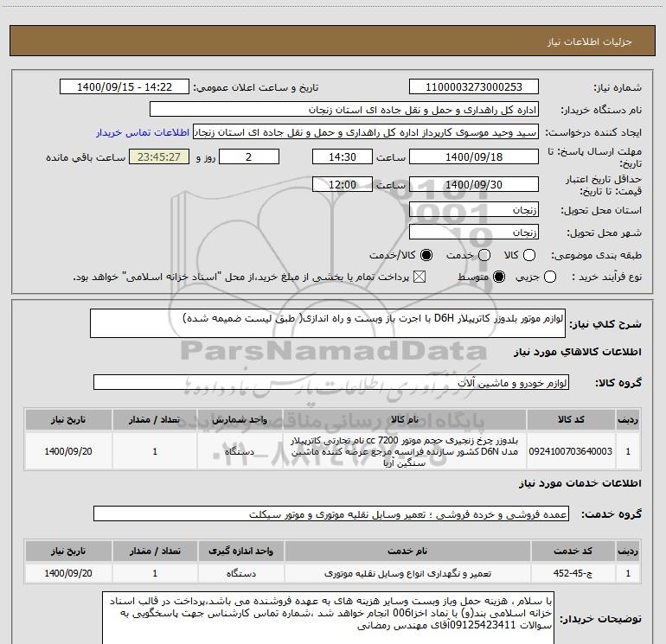
Task: Click the general description field mentioning D6H
Action: pos(328,323)
